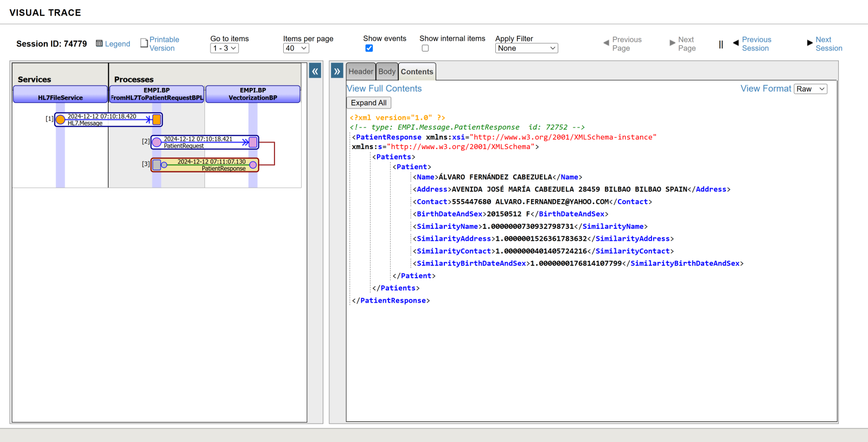
Task: Expand details pane with right double-chevron
Action: (337, 71)
